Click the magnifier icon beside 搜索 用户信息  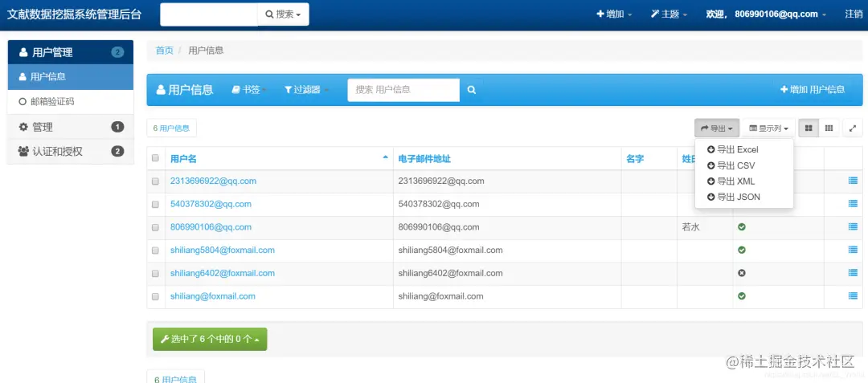pyautogui.click(x=471, y=90)
